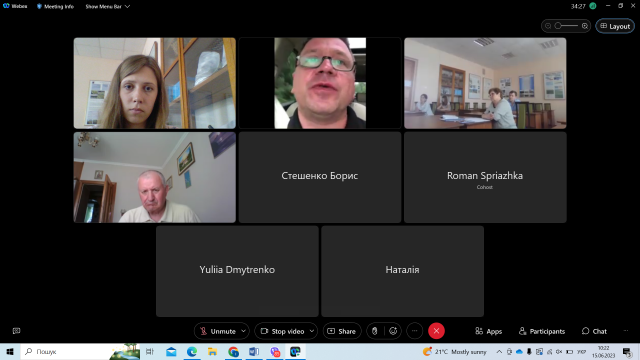Open the Apps panel
The image size is (640, 360).
pos(489,331)
